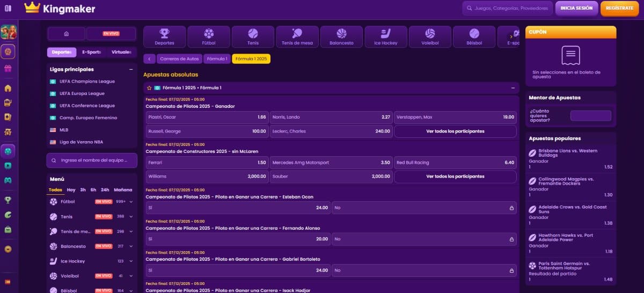
Task: Collapse the Fórmula 1 2025 event panel
Action: pyautogui.click(x=513, y=87)
